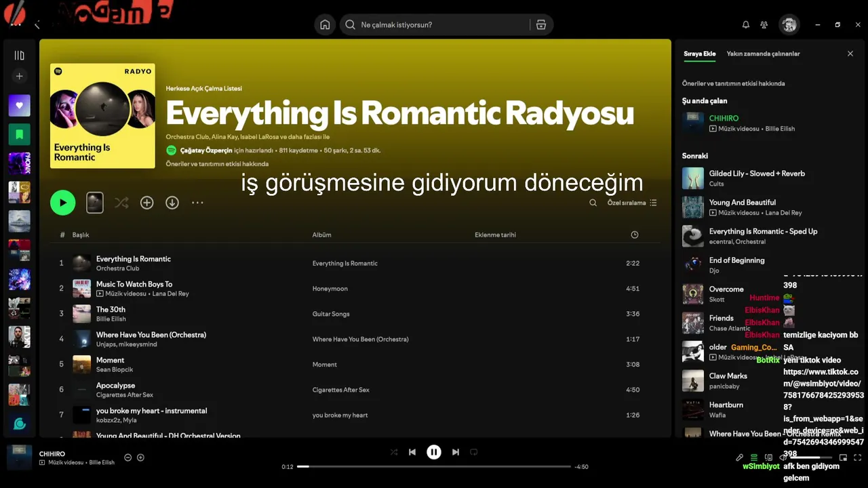Search within playlist using the magnifier icon
Image resolution: width=868 pixels, height=488 pixels.
tap(593, 203)
